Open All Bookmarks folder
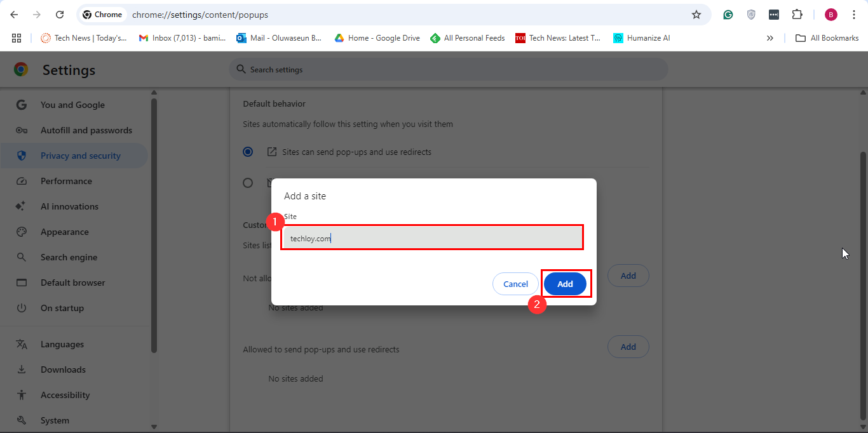The image size is (868, 433). click(827, 38)
